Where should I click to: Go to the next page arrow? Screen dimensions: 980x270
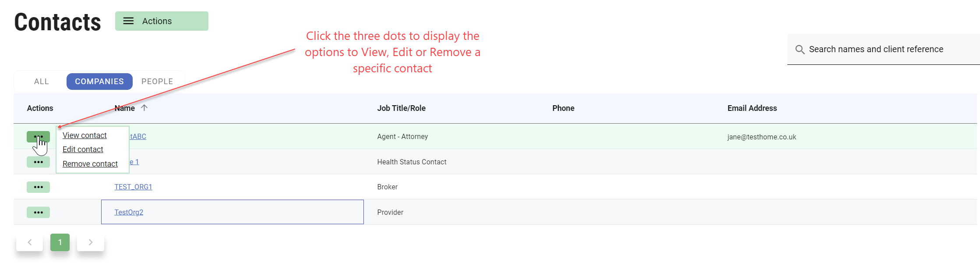coord(91,242)
